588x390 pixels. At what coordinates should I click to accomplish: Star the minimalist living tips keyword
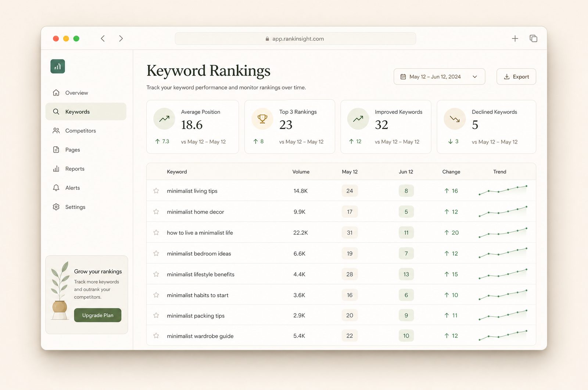[x=156, y=191]
